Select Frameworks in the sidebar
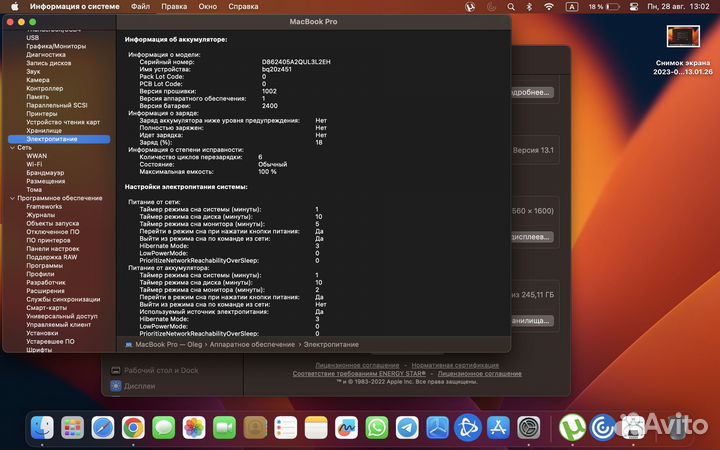Image resolution: width=720 pixels, height=450 pixels. 44,207
